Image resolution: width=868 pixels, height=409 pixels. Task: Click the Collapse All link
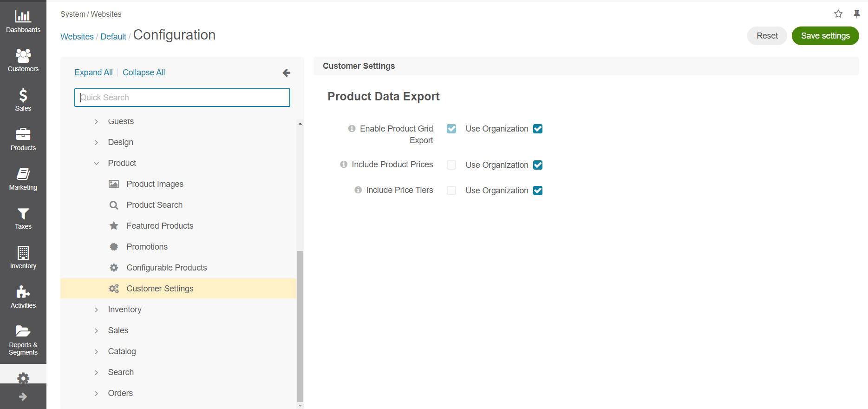pyautogui.click(x=144, y=73)
